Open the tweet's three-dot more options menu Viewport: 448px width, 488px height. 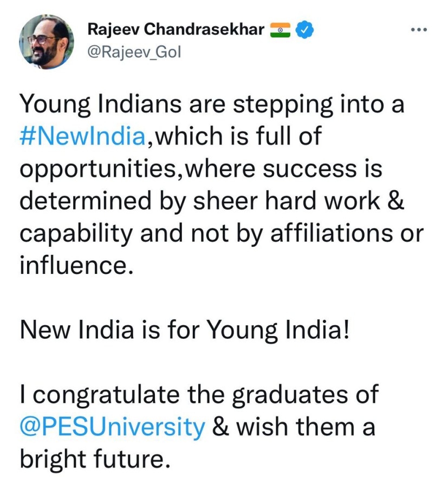pos(418,29)
